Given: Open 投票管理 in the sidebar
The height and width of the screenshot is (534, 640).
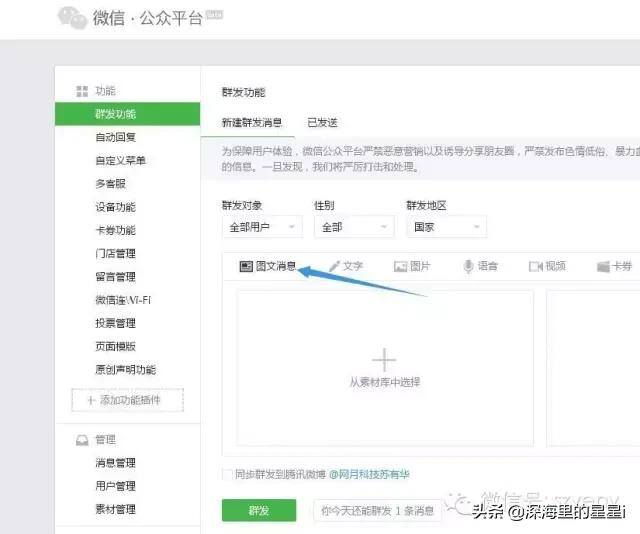Looking at the screenshot, I should [x=116, y=323].
